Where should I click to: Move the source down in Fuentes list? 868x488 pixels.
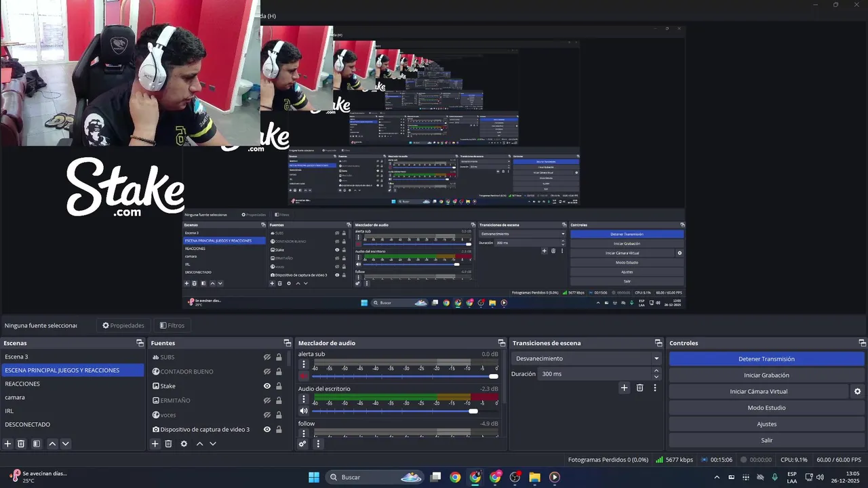[212, 444]
